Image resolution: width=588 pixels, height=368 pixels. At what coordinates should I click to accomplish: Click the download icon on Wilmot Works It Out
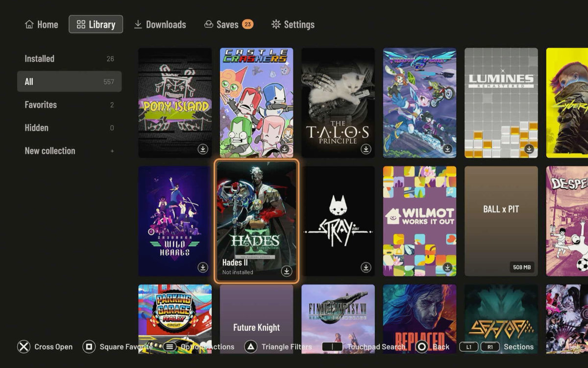447,267
